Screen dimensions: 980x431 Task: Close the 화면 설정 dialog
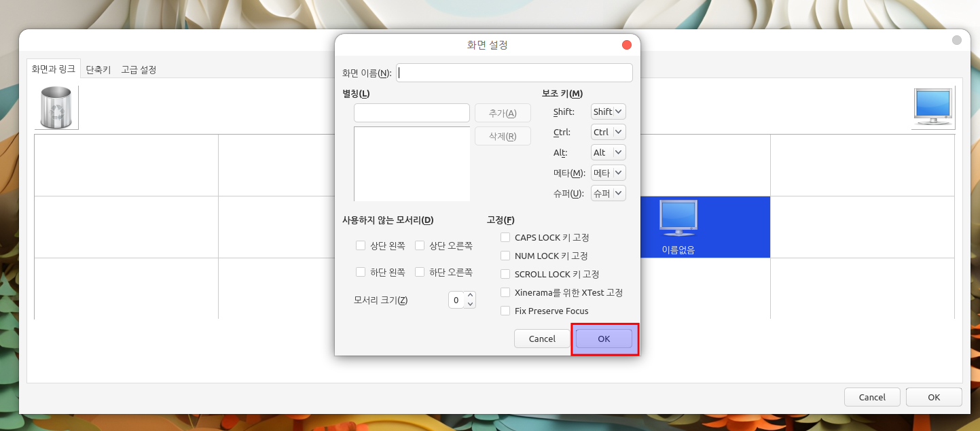click(x=626, y=45)
